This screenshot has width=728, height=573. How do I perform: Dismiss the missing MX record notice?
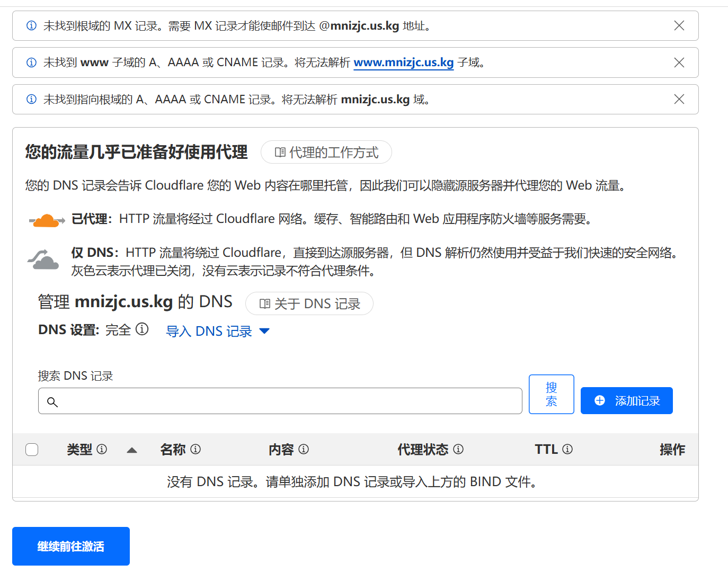[x=679, y=25]
